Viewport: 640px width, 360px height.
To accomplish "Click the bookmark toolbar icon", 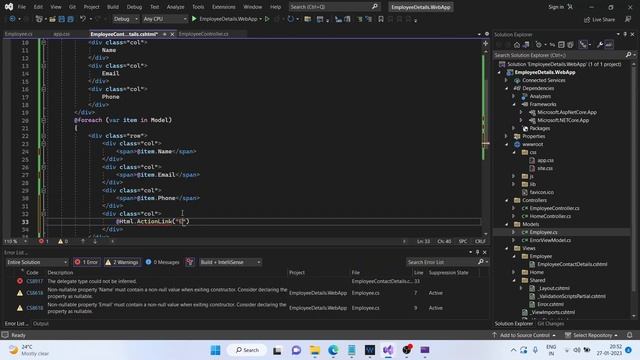I will (381, 19).
